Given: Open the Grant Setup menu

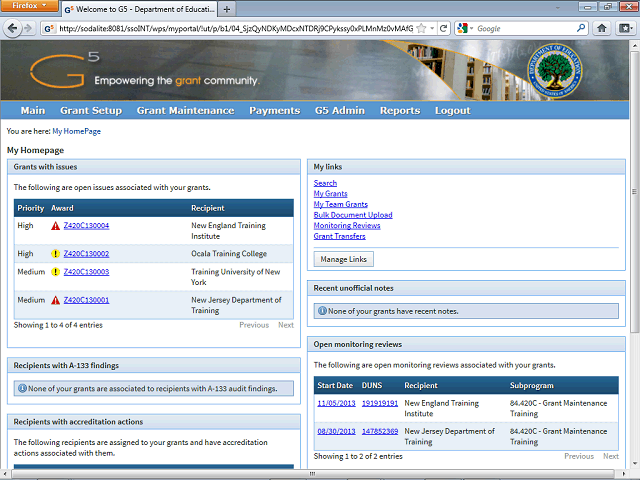Looking at the screenshot, I should (91, 111).
